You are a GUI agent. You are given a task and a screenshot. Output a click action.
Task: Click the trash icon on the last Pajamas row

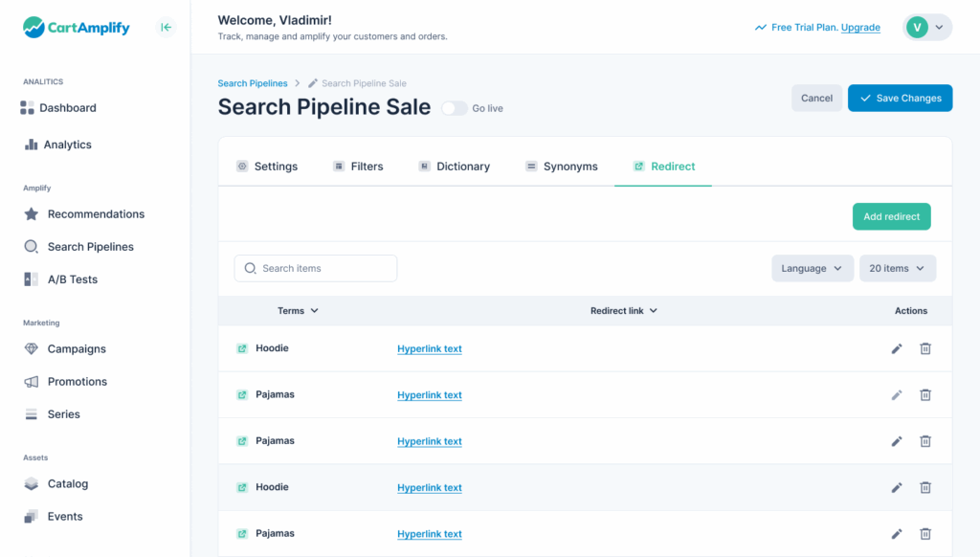click(925, 534)
